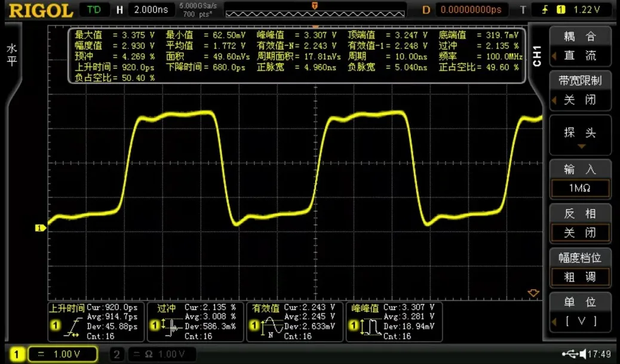Viewport: 620px width, 364px height.
Task: Click the channel 1 badge in overshoot box
Action: (155, 326)
